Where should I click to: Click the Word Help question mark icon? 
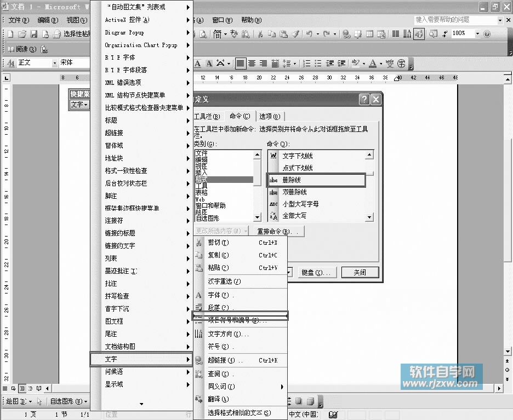487,33
